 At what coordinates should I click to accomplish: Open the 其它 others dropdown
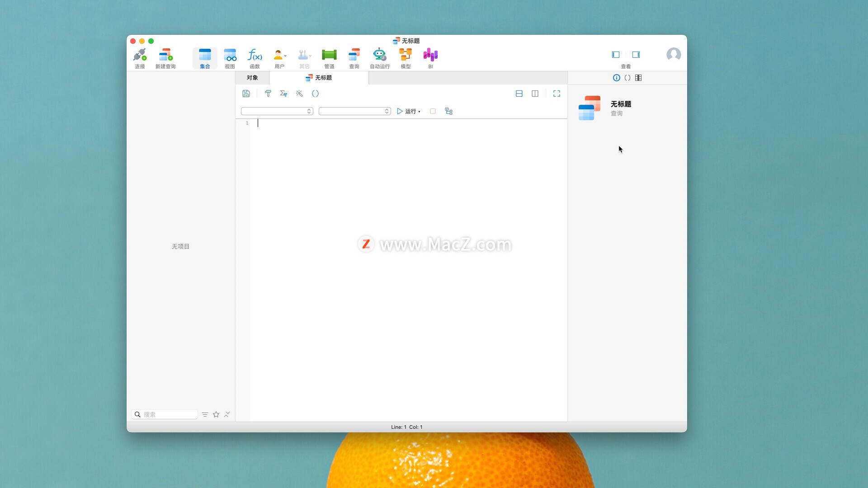pyautogui.click(x=305, y=58)
